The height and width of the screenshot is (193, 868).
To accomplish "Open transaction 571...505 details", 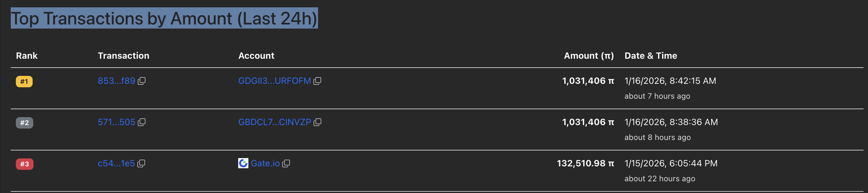I will [x=116, y=122].
